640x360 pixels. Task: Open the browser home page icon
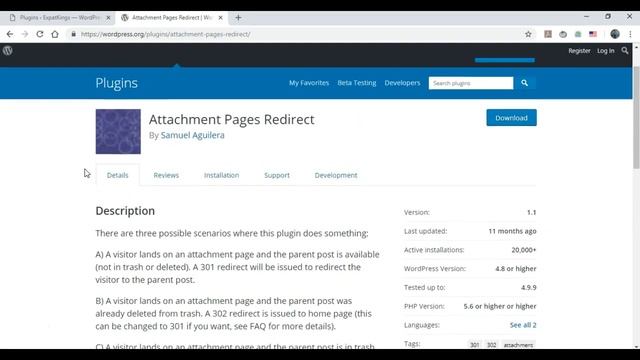click(x=55, y=34)
